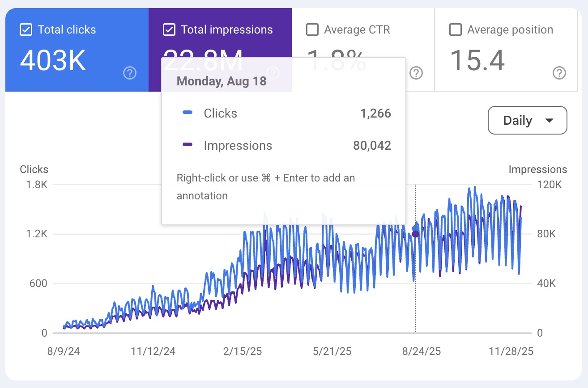
Task: Select the Total clicks card title
Action: tap(67, 30)
